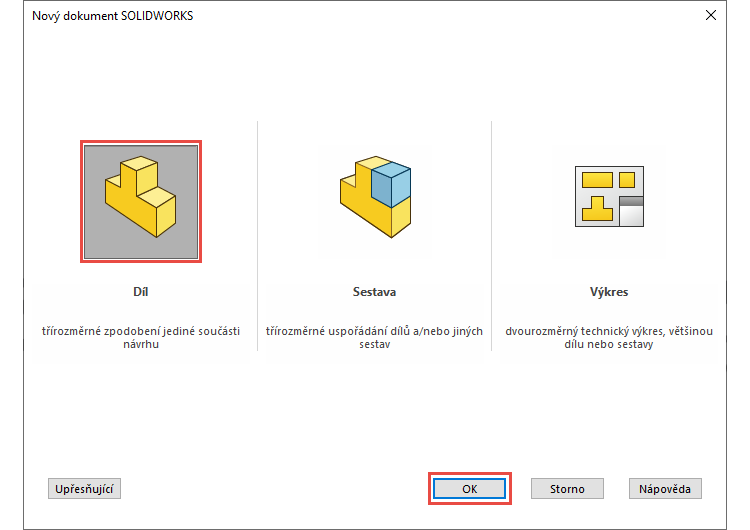The height and width of the screenshot is (530, 750).
Task: Switch to advanced mode with Upřesňující
Action: click(x=84, y=488)
